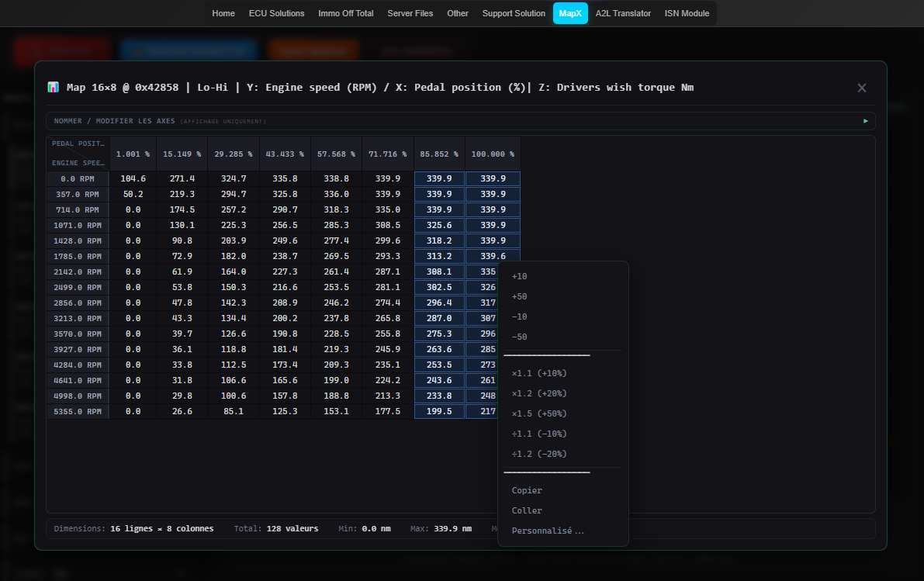Screen dimensions: 924x581
Task: Close the map editor dialog
Action: point(861,88)
